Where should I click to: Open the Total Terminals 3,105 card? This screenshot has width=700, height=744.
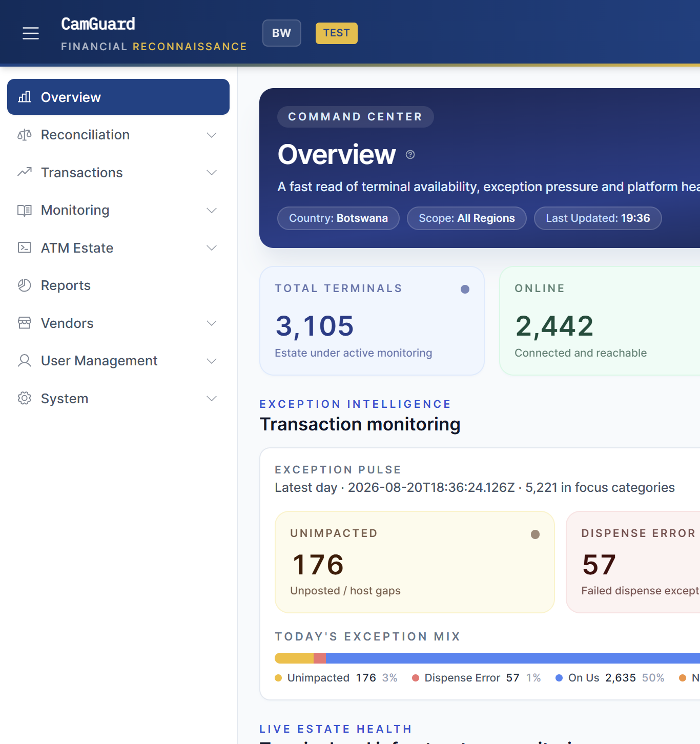(x=372, y=321)
